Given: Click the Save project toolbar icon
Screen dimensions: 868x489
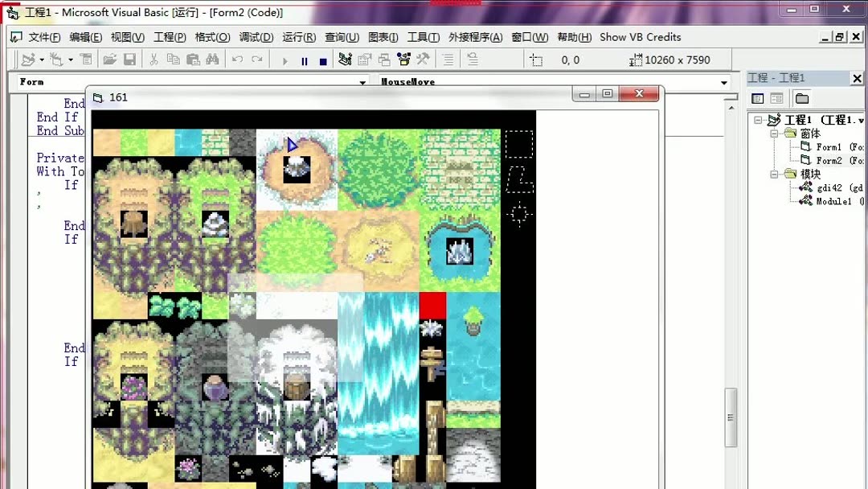Looking at the screenshot, I should (x=129, y=59).
